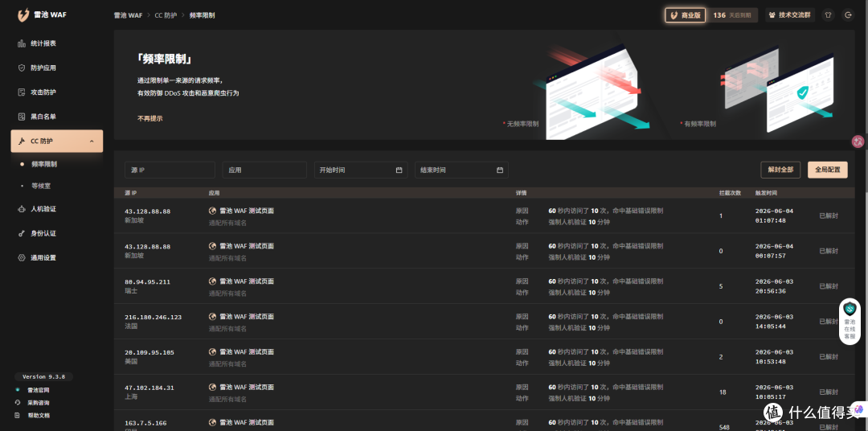Click the 全局配置 button

[828, 170]
